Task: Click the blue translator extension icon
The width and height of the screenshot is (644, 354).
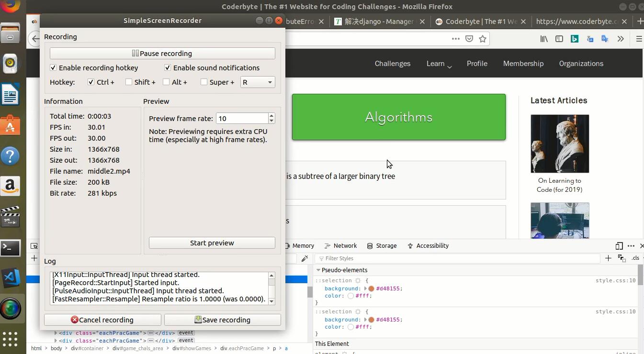Action: pyautogui.click(x=590, y=39)
